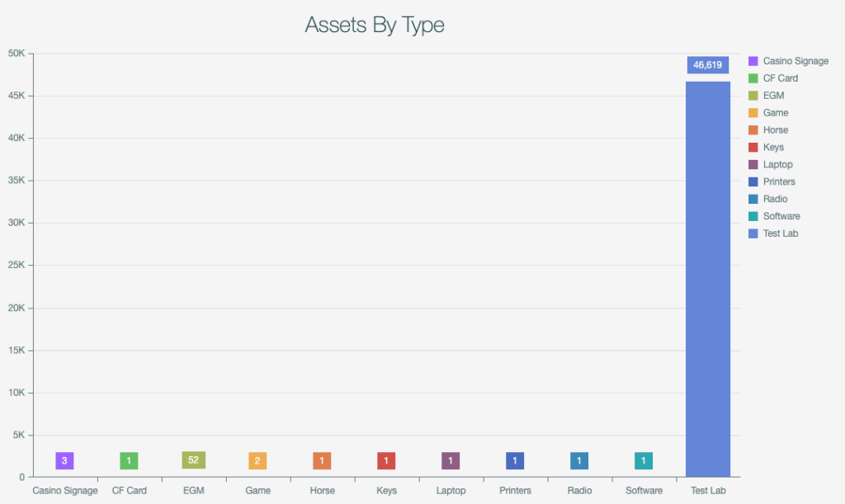
Task: Click the EGM data label showing 52
Action: [193, 460]
